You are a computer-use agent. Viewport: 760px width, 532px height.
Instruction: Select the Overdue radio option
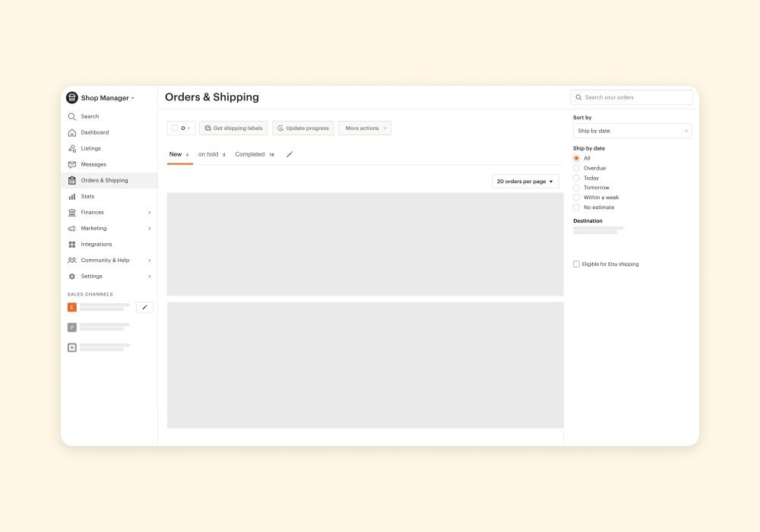click(576, 168)
